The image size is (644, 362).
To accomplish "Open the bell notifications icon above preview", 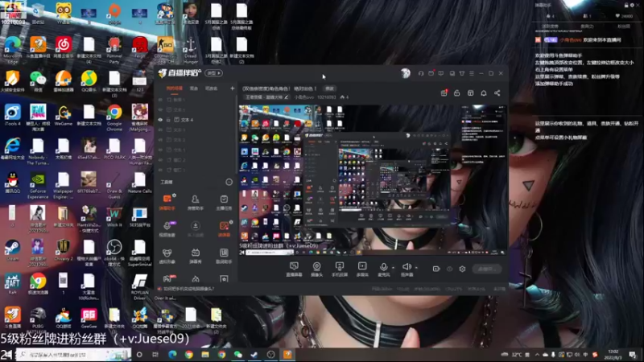I will [484, 93].
